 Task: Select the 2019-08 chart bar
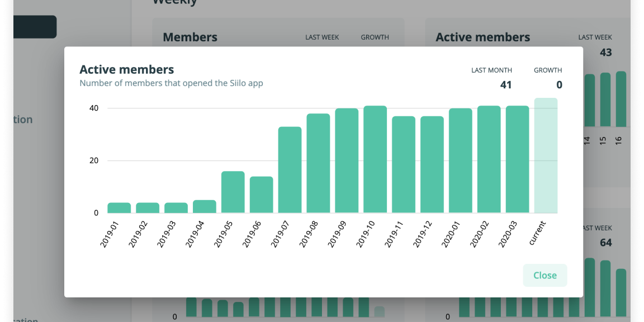(x=318, y=163)
